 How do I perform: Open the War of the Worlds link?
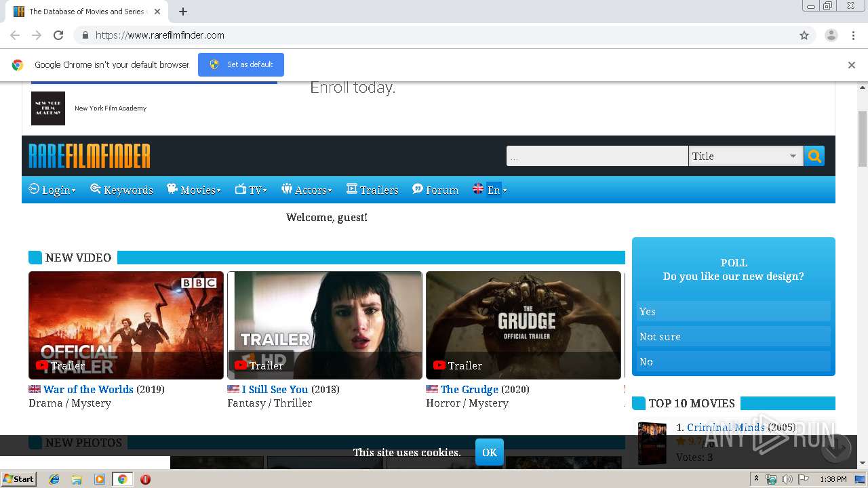pyautogui.click(x=88, y=389)
